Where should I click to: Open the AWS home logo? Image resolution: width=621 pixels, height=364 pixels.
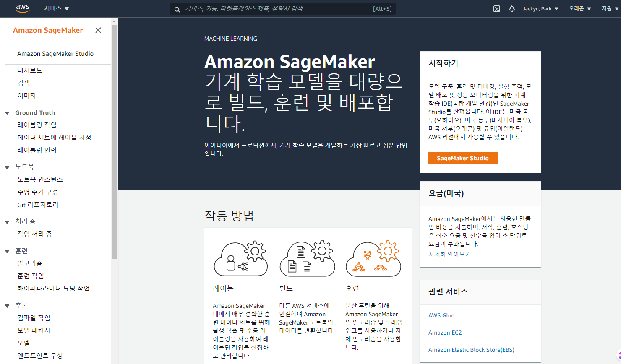point(23,9)
